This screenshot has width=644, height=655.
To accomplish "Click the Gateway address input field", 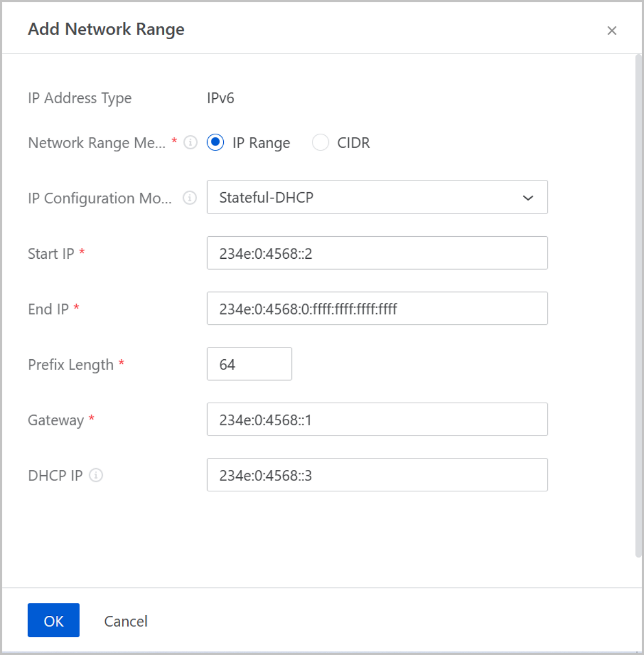I will pyautogui.click(x=377, y=419).
